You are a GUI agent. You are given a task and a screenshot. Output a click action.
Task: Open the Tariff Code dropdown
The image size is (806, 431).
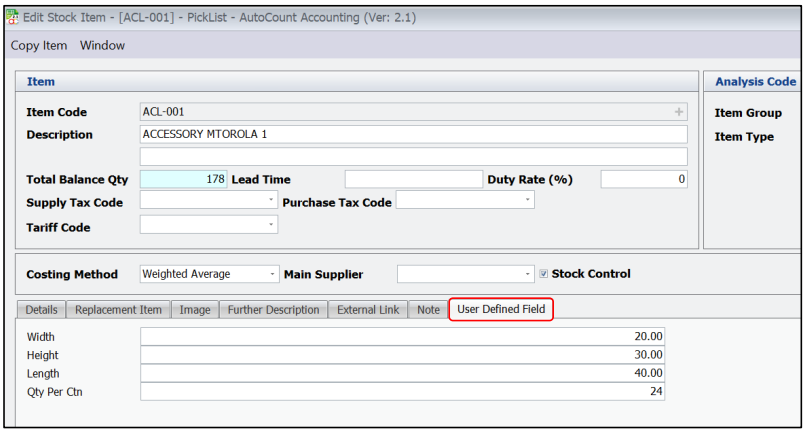[x=271, y=225]
